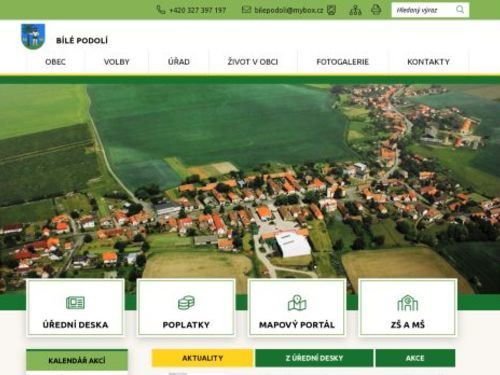
Task: Click the ÚŘEDNÍ DESKA tile label
Action: coord(75,325)
